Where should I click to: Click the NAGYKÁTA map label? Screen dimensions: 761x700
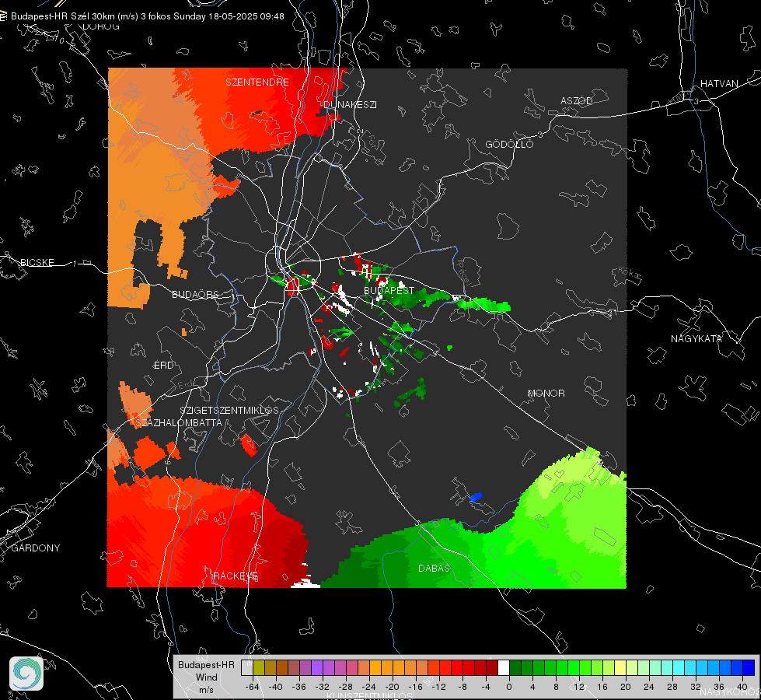coord(696,338)
